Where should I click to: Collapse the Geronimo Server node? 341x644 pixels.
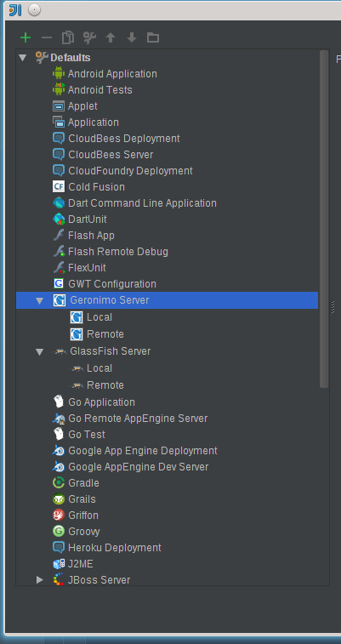click(x=39, y=300)
